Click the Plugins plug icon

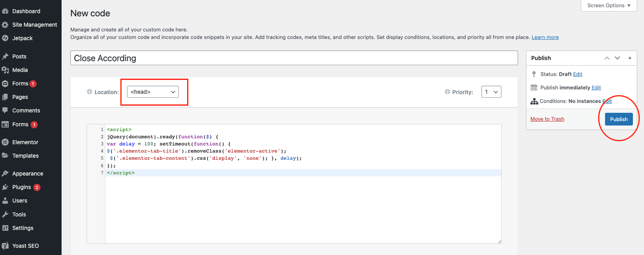[x=5, y=187]
